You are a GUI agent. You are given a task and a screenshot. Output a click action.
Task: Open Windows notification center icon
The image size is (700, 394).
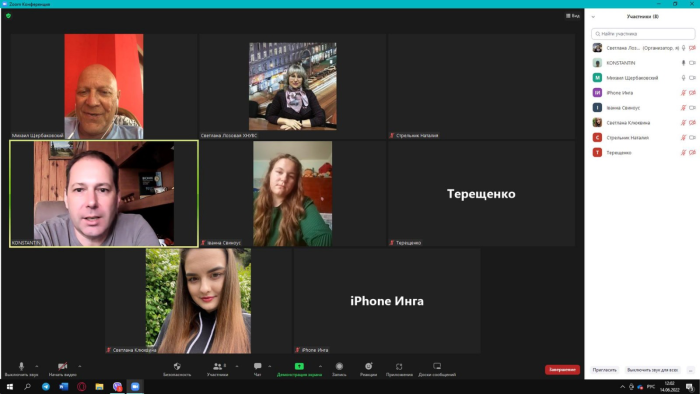coord(690,387)
